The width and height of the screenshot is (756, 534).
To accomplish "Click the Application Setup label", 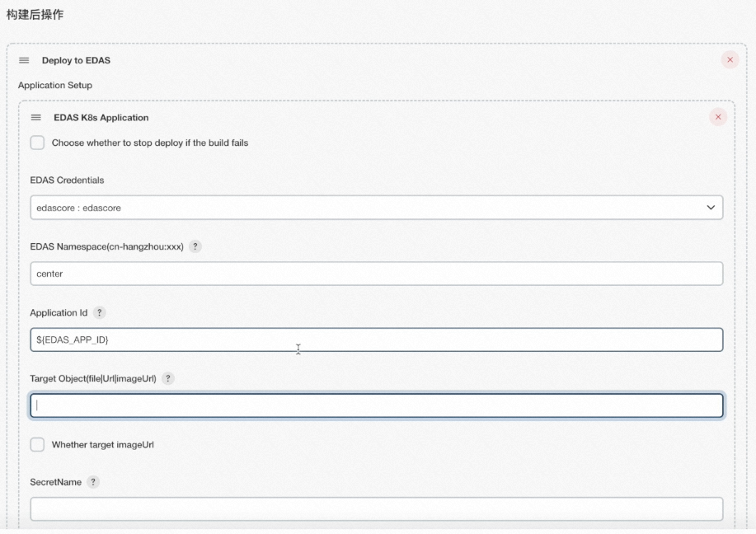I will tap(55, 86).
